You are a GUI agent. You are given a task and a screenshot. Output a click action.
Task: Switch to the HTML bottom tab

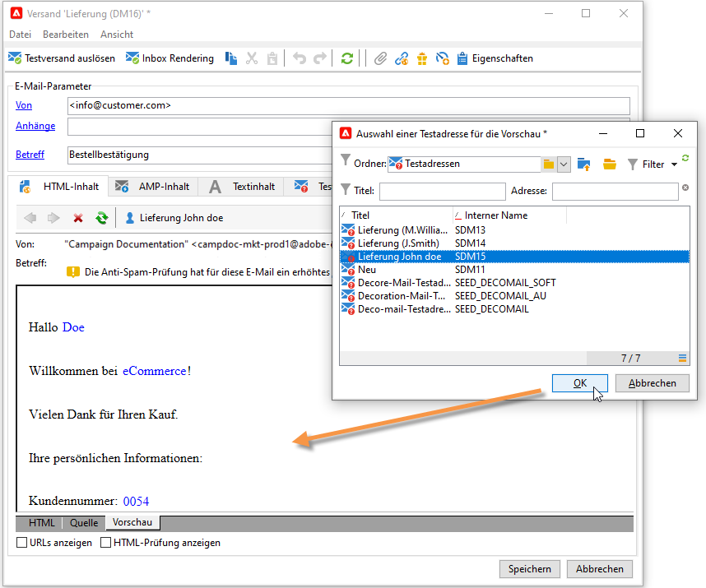coord(41,523)
